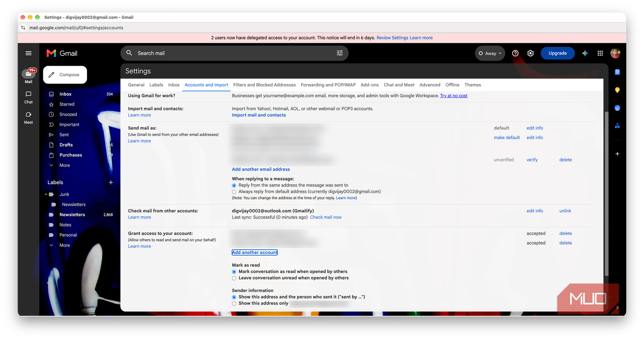Image resolution: width=644 pixels, height=340 pixels.
Task: Collapse the Junk label arrow
Action: (x=46, y=194)
